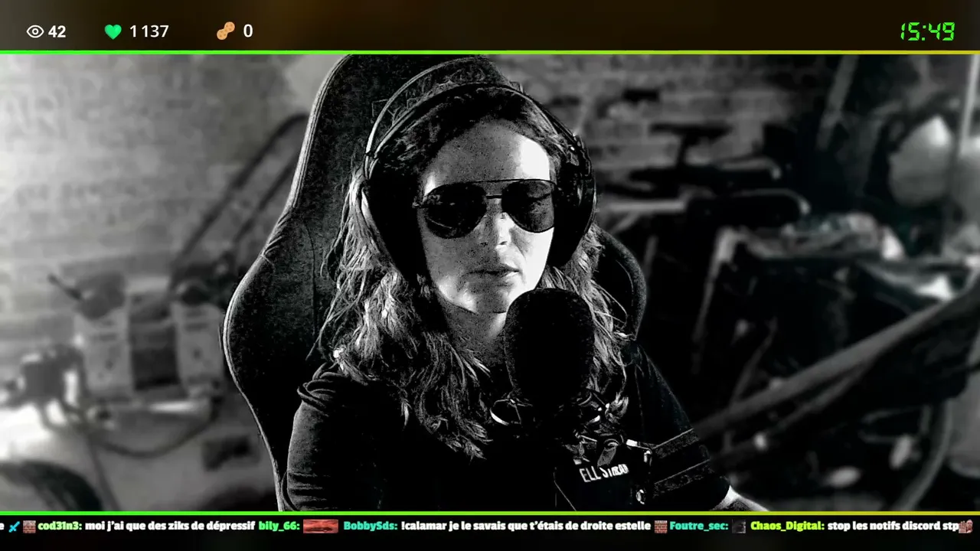Click message 'moi j'ai que des ziks de dépressif'
Viewport: 980px width, 551px height.
pos(169,527)
